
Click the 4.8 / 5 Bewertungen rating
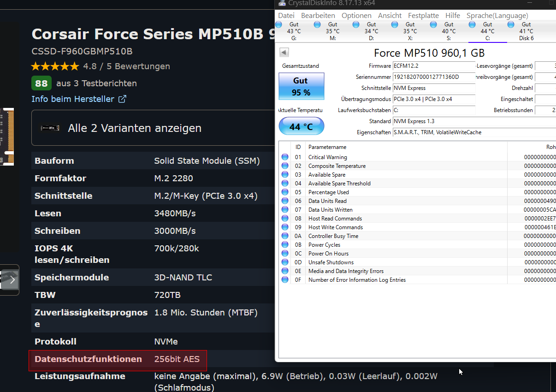point(127,66)
